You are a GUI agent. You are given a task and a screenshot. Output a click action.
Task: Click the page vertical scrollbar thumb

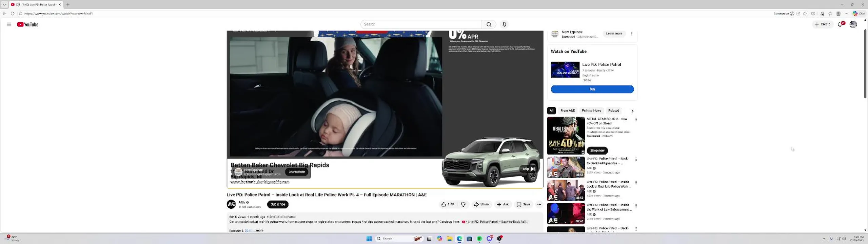[865, 64]
